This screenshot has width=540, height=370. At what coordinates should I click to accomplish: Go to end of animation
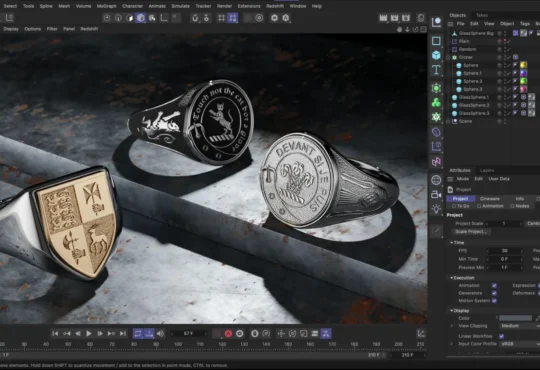123,333
